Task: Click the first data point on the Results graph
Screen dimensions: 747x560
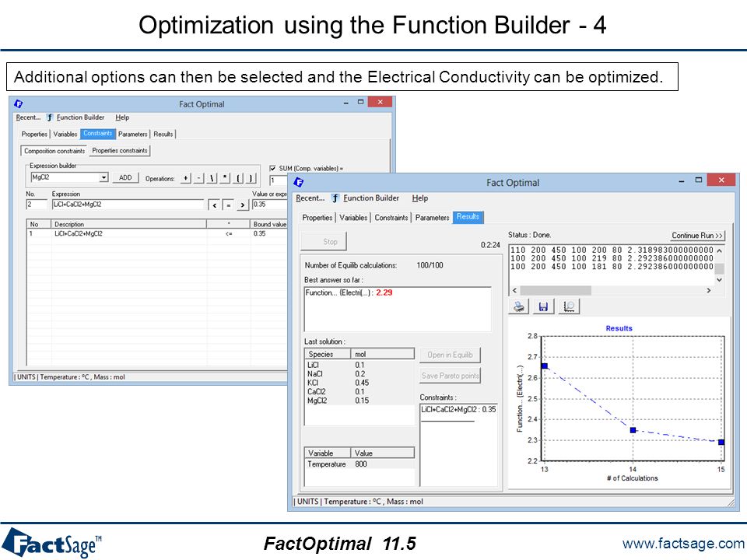Action: coord(545,366)
